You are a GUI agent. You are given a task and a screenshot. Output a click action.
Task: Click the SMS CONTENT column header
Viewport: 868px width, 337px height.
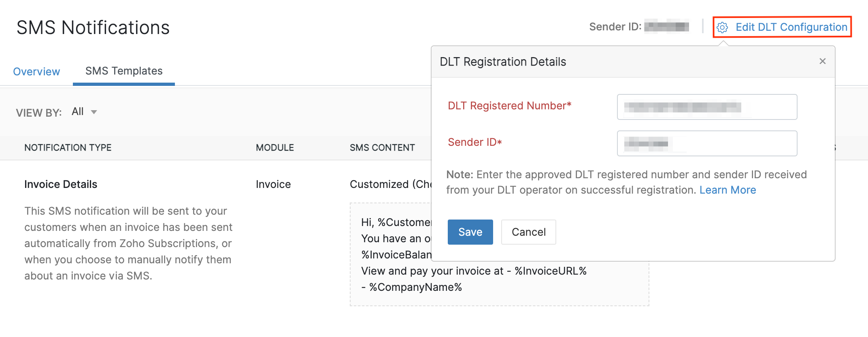(382, 147)
